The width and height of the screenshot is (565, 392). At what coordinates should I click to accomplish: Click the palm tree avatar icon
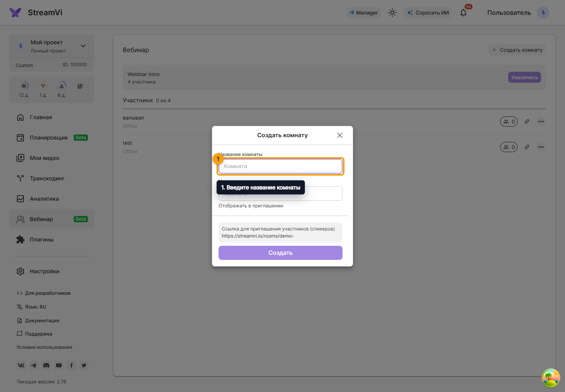(551, 378)
